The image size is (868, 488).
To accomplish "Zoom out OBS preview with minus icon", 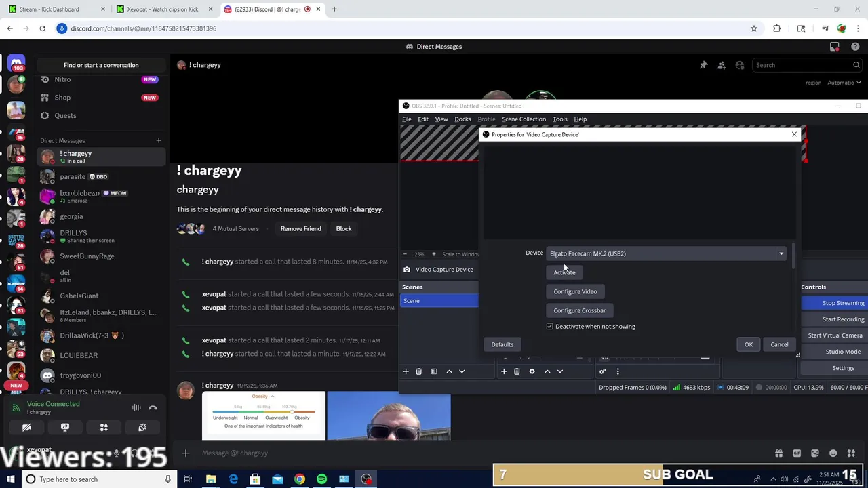I will (x=405, y=254).
